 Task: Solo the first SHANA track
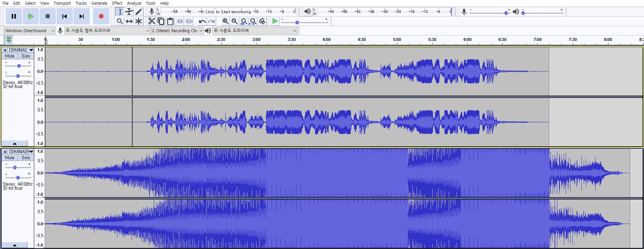point(26,56)
